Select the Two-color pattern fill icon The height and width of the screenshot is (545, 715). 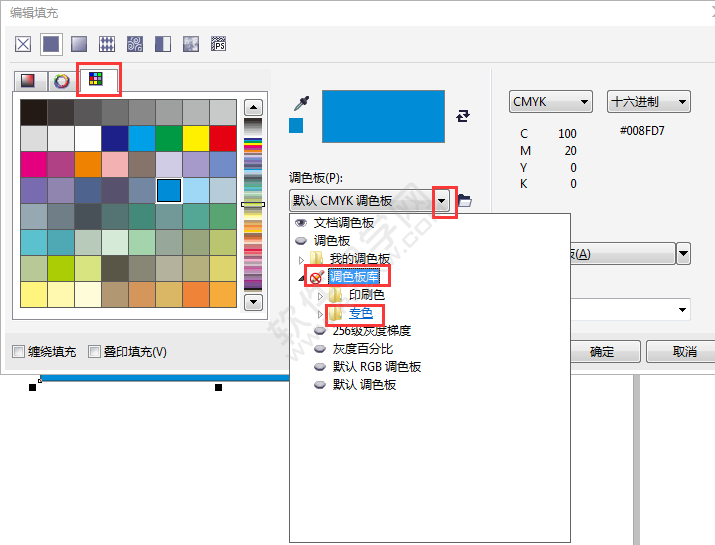tap(163, 44)
